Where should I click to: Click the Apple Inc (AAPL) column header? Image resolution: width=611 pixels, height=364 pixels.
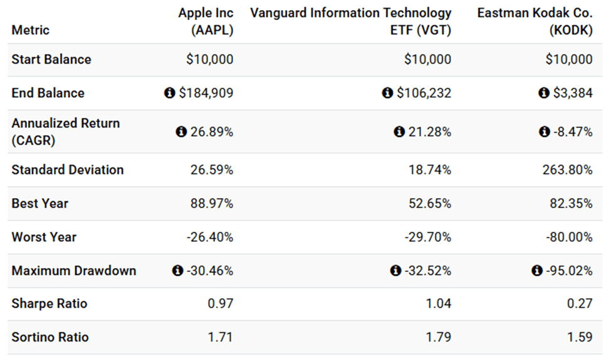[206, 21]
